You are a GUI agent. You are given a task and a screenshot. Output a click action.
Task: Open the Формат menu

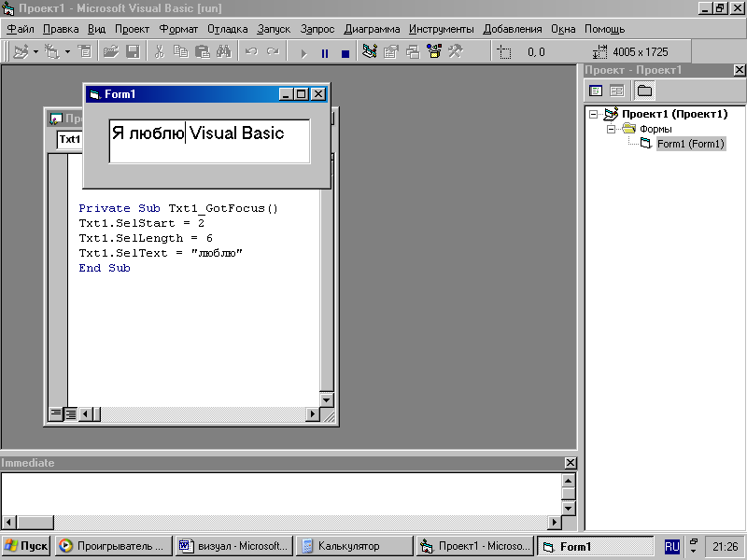(x=178, y=29)
